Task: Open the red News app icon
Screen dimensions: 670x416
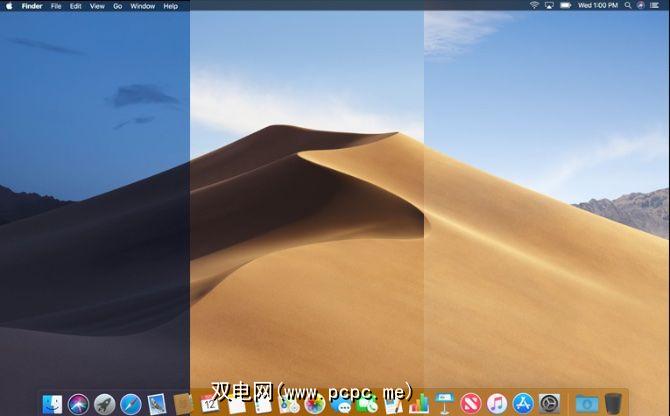Action: [470, 403]
